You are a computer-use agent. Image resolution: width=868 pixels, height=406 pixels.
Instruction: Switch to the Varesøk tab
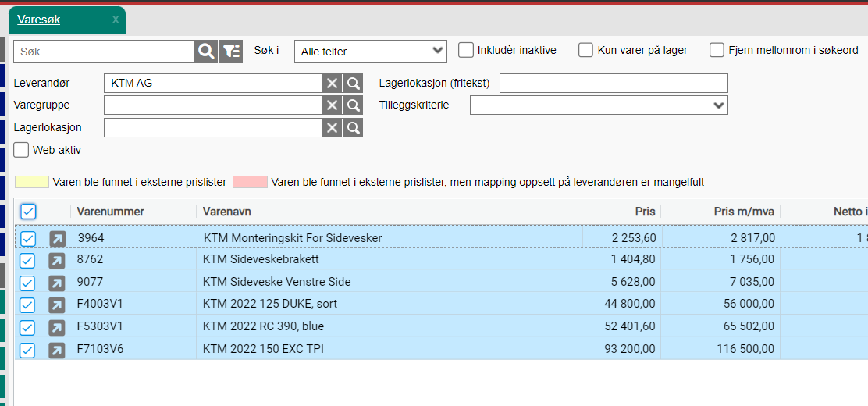click(x=39, y=20)
